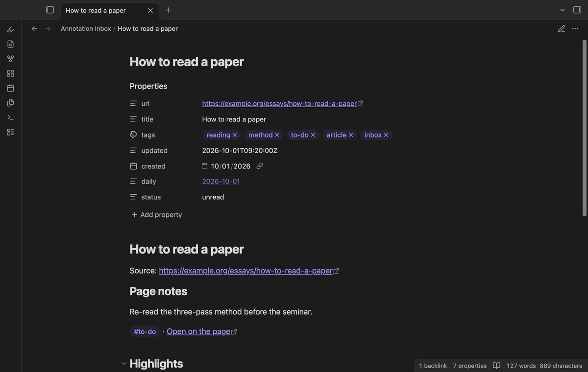
Task: Click the highlighter icon in left ribbon
Action: click(11, 29)
